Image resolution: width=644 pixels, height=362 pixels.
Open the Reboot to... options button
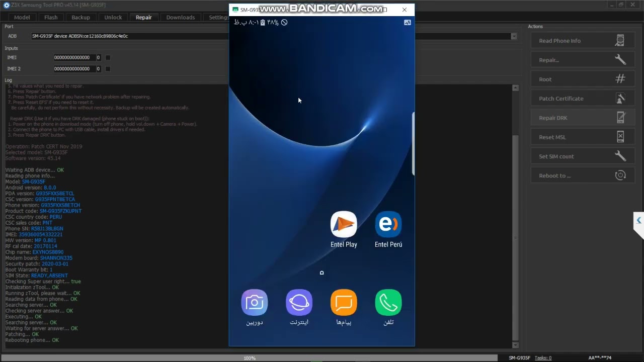[582, 175]
